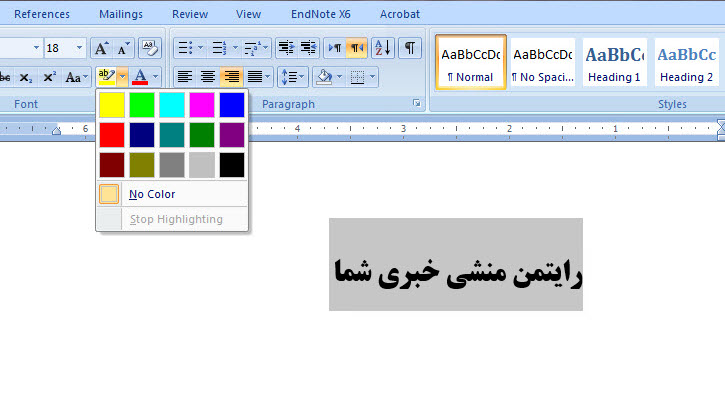Image resolution: width=725 pixels, height=401 pixels.
Task: Pick the yellow highlight color swatch
Action: point(111,105)
